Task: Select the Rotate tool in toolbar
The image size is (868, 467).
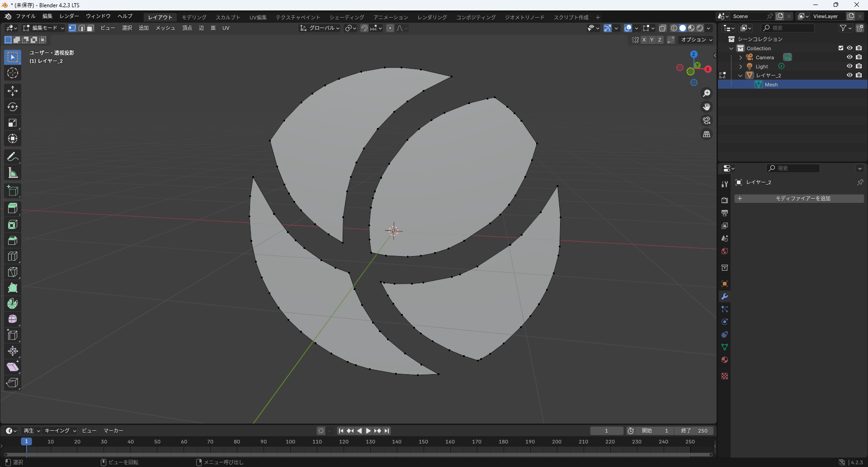Action: point(13,107)
